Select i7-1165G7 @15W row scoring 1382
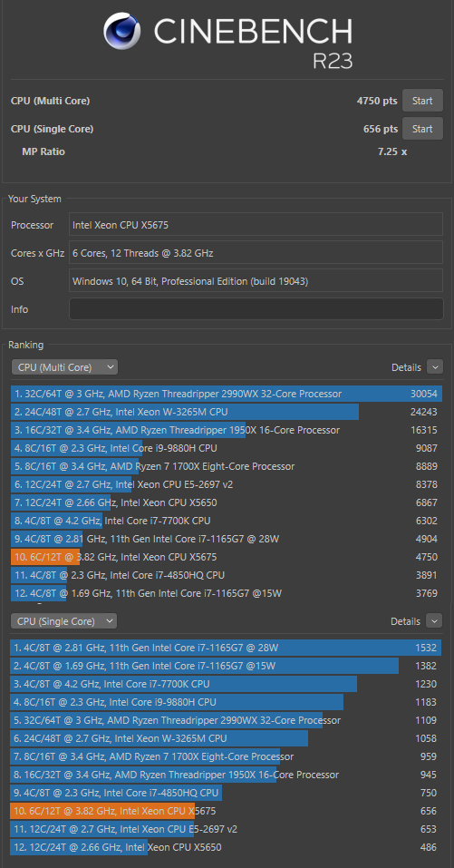 [227, 666]
